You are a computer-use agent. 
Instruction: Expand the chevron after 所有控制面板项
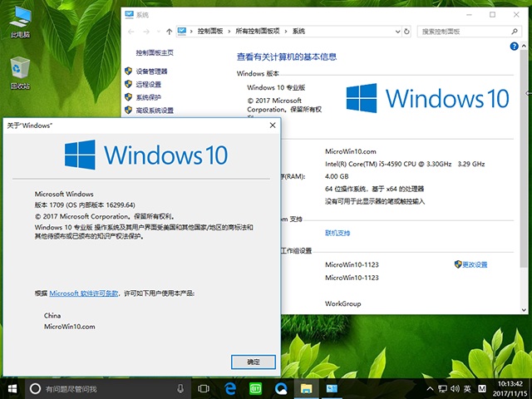(286, 32)
